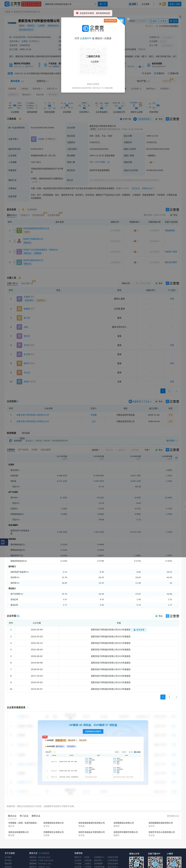Open 更多相关企业 link
This screenshot has height=868, width=186.
pos(173,816)
